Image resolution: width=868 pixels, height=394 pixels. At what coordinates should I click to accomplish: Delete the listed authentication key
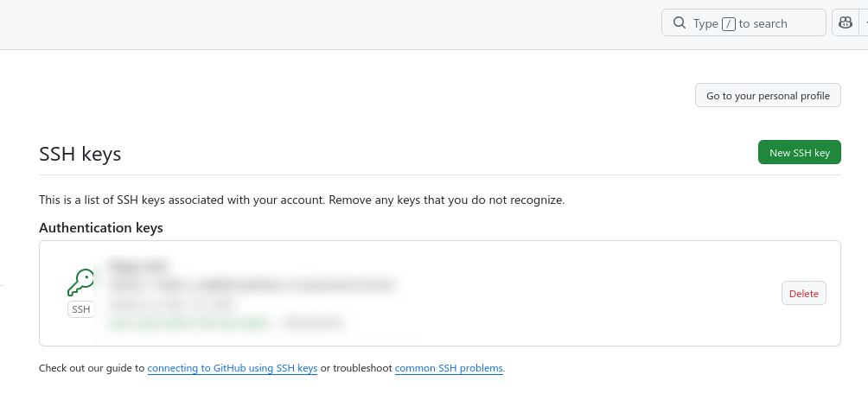click(x=803, y=294)
